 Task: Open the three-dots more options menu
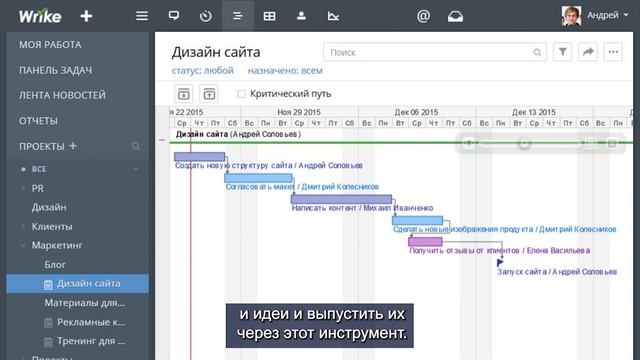click(613, 52)
